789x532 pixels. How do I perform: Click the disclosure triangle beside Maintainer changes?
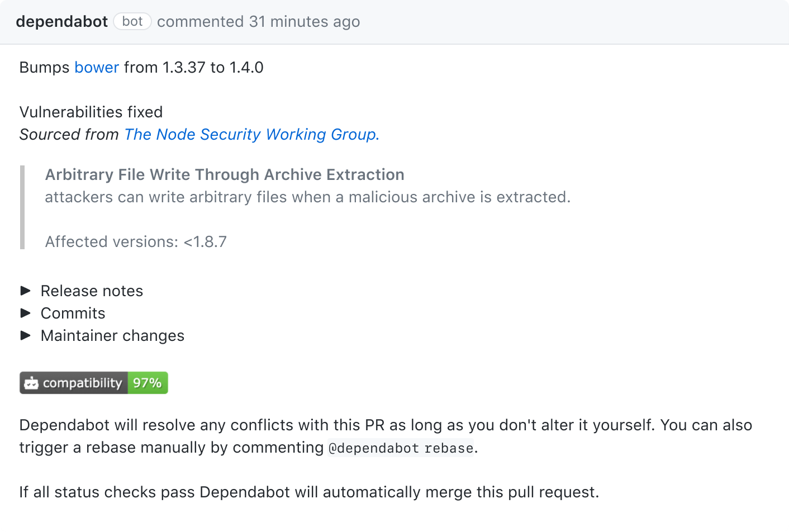pyautogui.click(x=26, y=335)
